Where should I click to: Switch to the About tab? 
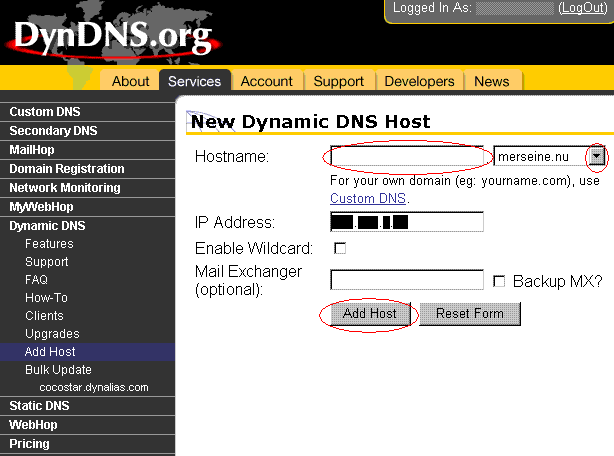tap(130, 82)
